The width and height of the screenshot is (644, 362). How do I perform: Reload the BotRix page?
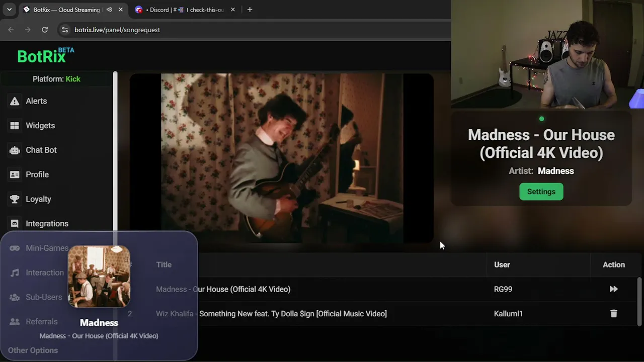pyautogui.click(x=45, y=30)
